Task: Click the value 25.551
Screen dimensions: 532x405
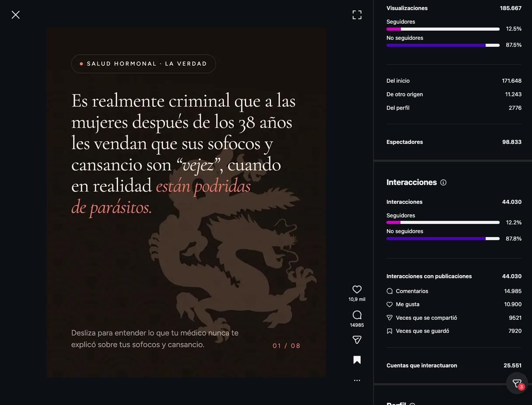Action: click(x=513, y=366)
